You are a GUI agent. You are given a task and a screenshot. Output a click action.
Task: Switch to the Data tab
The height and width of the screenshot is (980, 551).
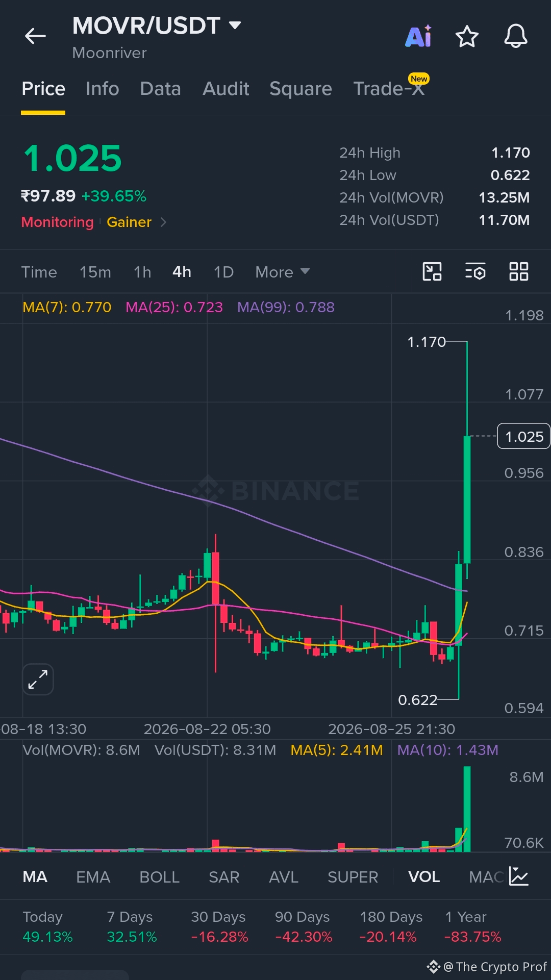(x=160, y=89)
